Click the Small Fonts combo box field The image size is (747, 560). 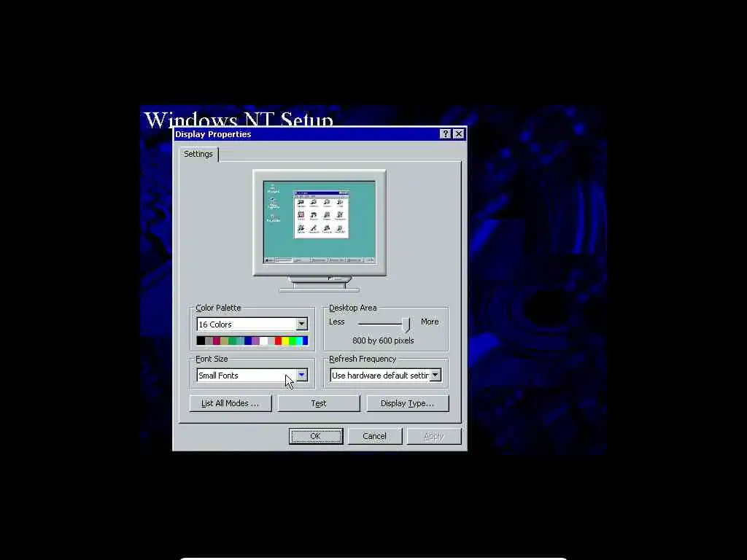(x=252, y=376)
